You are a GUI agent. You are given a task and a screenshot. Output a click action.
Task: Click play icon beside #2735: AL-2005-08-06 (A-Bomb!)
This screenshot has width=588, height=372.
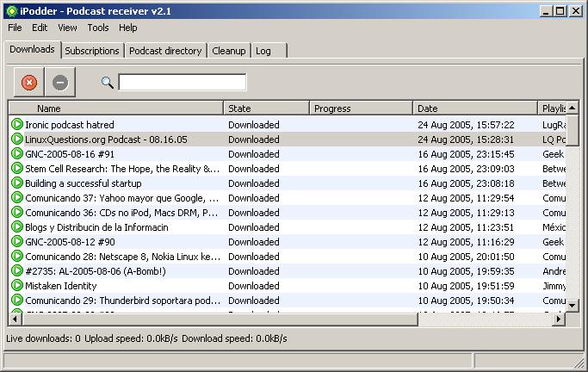tap(17, 271)
